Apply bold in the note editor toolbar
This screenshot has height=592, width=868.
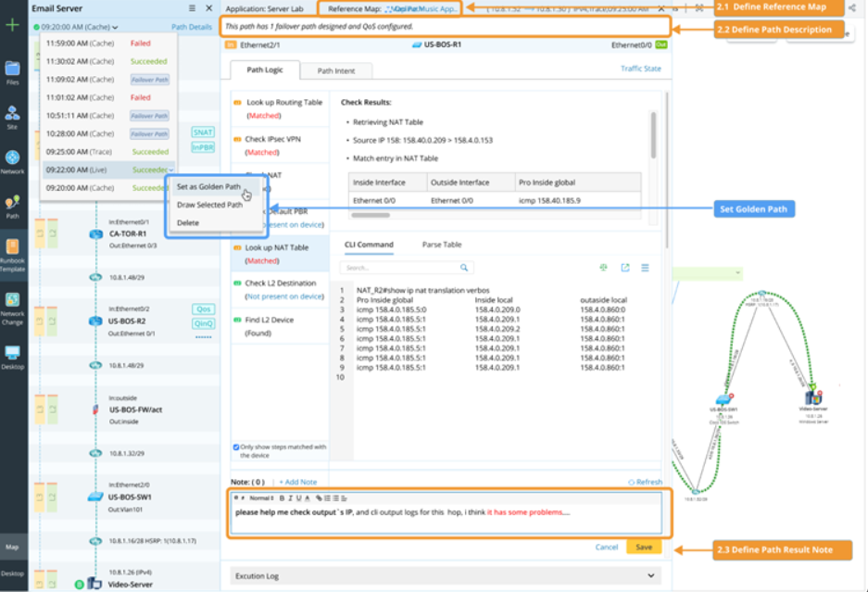pos(282,498)
